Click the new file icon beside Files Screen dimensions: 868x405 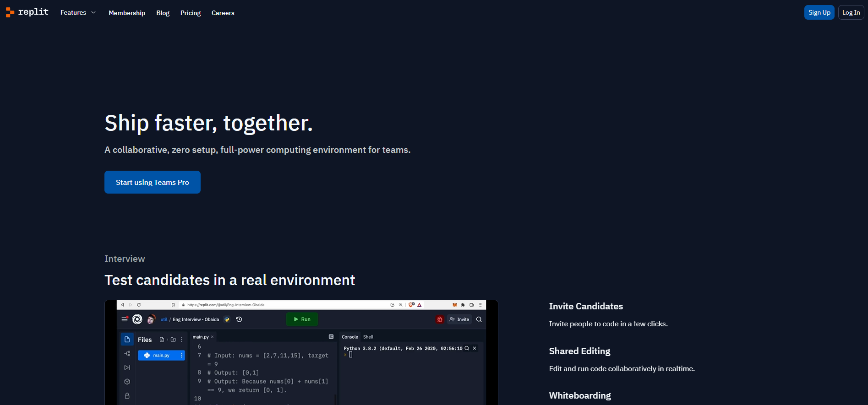click(162, 340)
